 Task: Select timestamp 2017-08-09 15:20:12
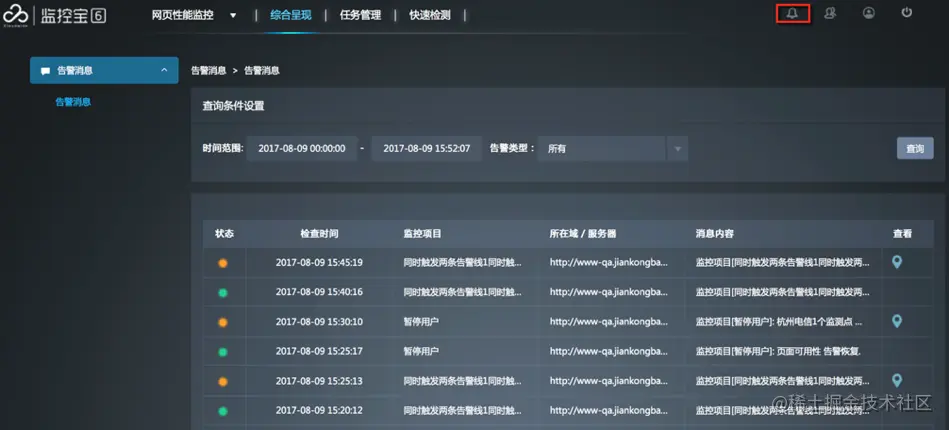coord(319,411)
